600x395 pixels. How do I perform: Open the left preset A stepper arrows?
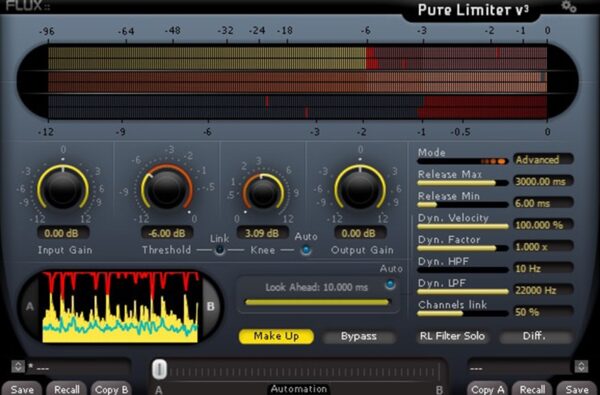click(18, 367)
